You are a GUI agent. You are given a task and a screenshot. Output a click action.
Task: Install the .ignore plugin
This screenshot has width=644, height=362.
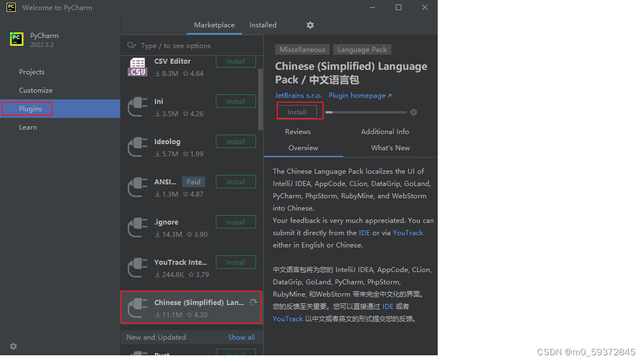(236, 222)
